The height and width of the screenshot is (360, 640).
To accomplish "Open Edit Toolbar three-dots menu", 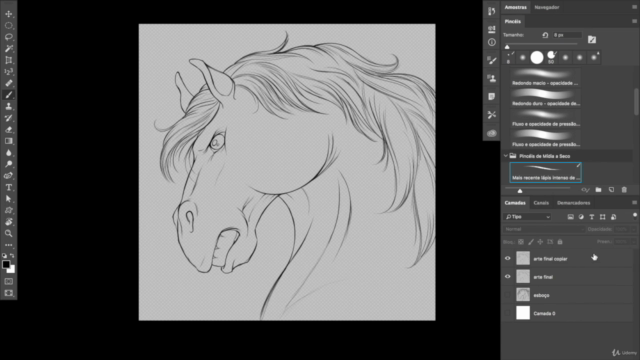I will pos(9,245).
